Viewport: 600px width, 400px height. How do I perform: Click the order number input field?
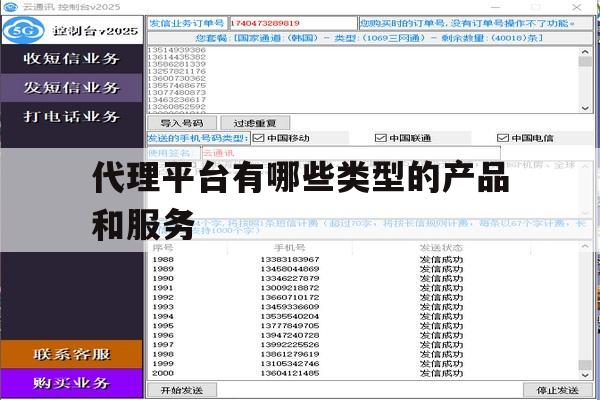click(x=293, y=23)
